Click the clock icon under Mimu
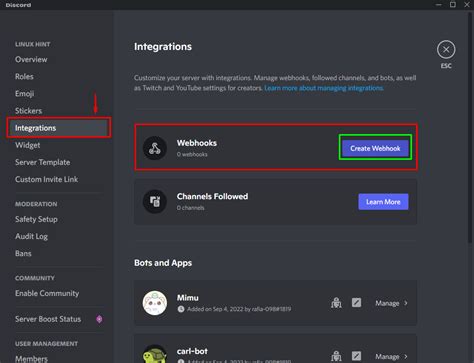 click(x=181, y=309)
